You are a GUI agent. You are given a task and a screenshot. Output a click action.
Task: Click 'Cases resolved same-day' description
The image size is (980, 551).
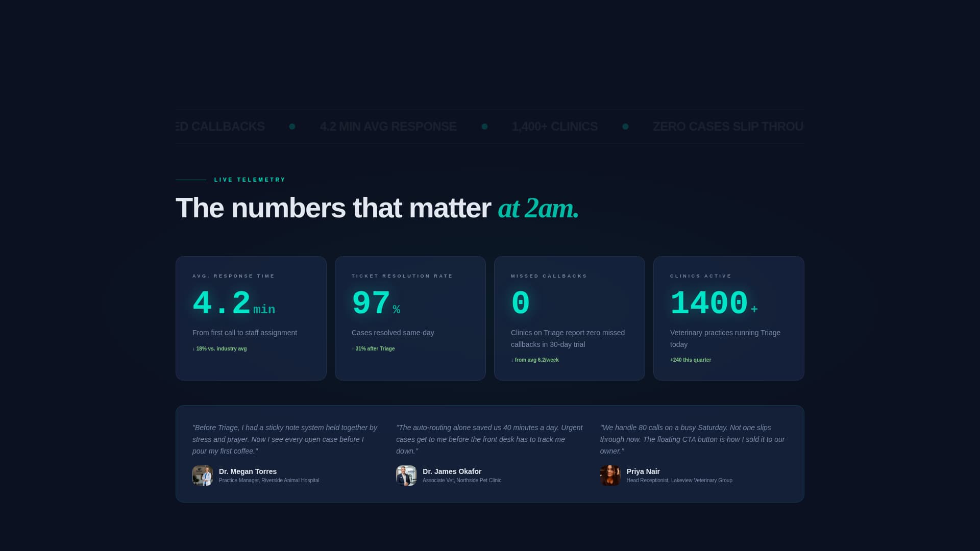pyautogui.click(x=393, y=333)
